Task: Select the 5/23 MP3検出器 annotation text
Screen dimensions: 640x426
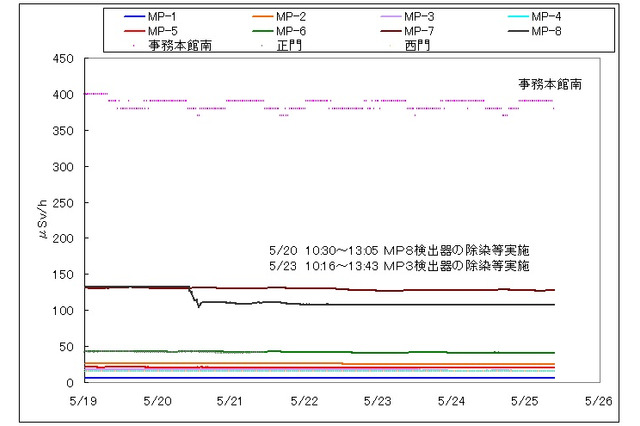Action: point(398,267)
